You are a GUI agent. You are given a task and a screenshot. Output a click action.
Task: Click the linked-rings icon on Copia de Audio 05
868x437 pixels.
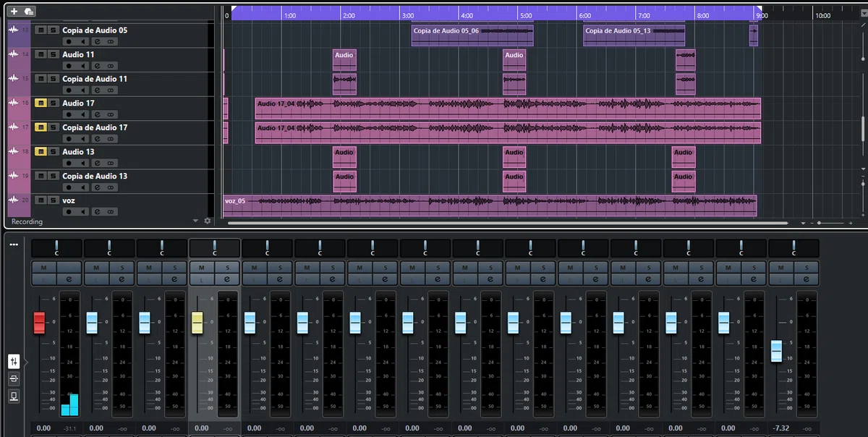point(111,42)
